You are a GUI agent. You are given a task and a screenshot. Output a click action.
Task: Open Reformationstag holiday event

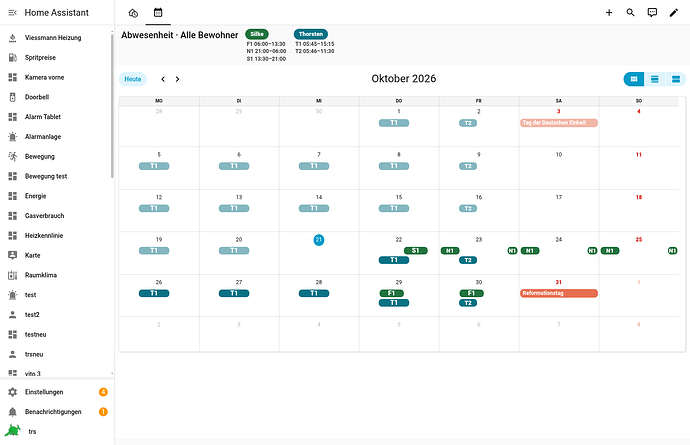[x=559, y=293]
